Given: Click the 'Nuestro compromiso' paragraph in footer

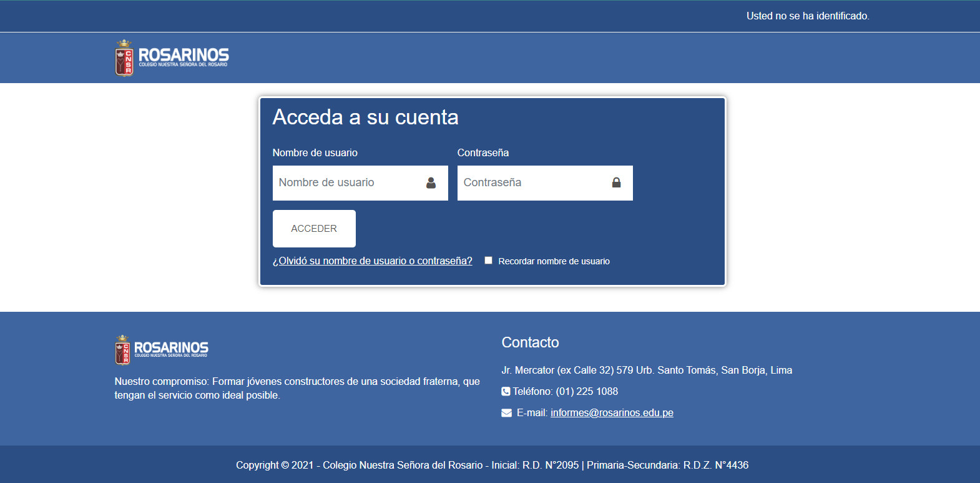Looking at the screenshot, I should (x=296, y=388).
